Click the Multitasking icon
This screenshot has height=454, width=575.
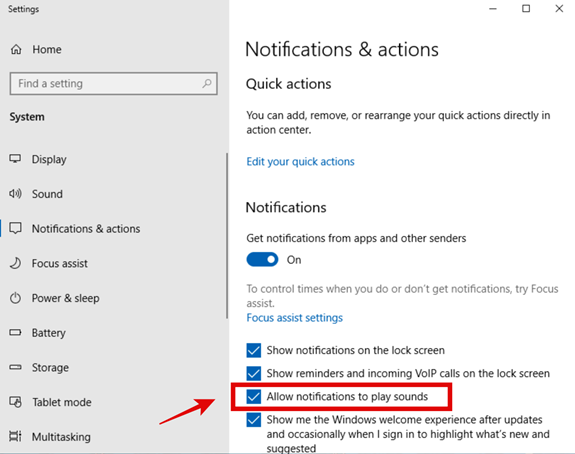[15, 436]
